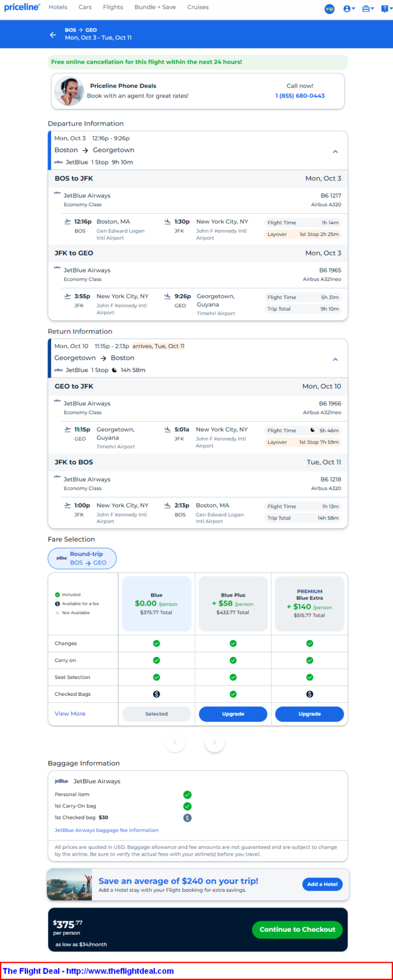Click landing icon beside 2:13p Boston arrival
Image resolution: width=393 pixels, height=980 pixels.
tap(168, 506)
